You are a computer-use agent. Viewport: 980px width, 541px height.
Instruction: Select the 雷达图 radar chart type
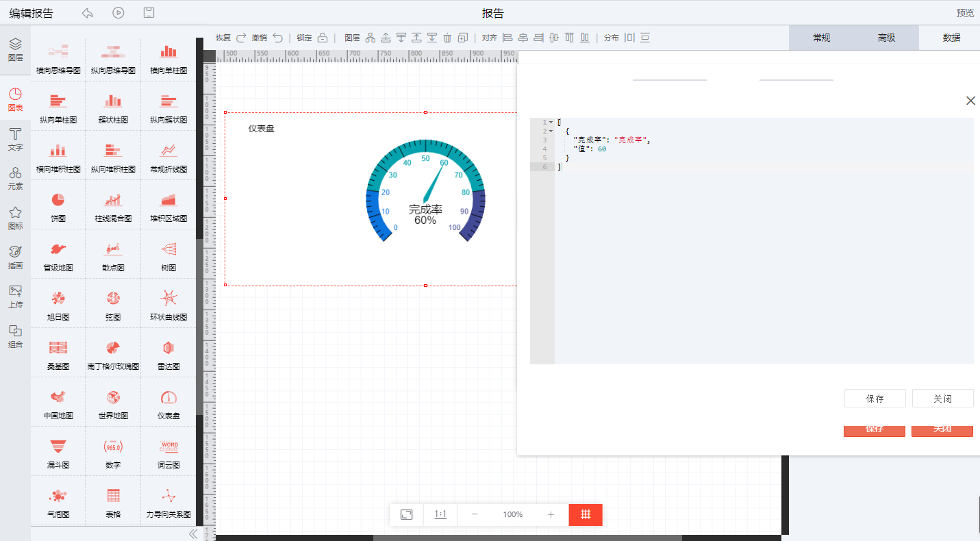pos(168,353)
